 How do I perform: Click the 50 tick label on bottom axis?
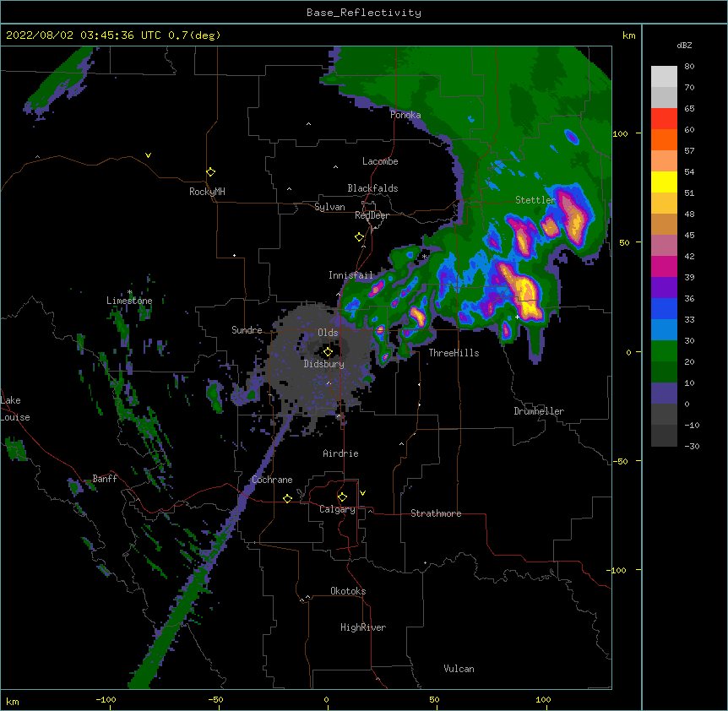point(434,699)
